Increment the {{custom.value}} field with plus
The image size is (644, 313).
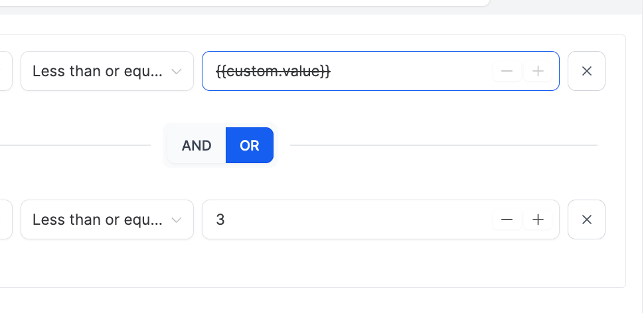coord(538,71)
